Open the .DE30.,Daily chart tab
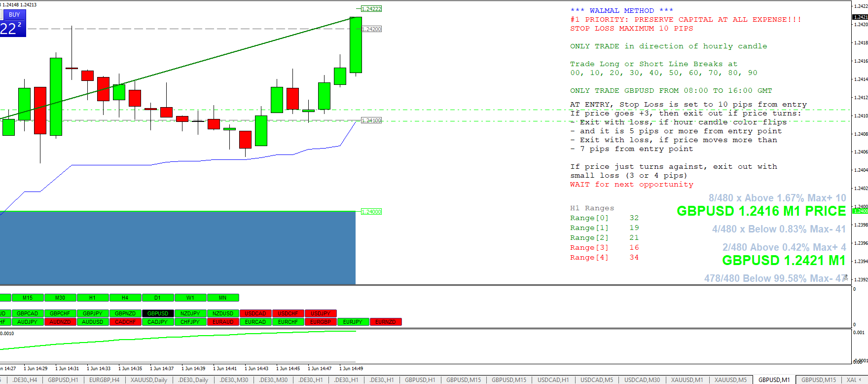This screenshot has width=868, height=384. click(193, 380)
